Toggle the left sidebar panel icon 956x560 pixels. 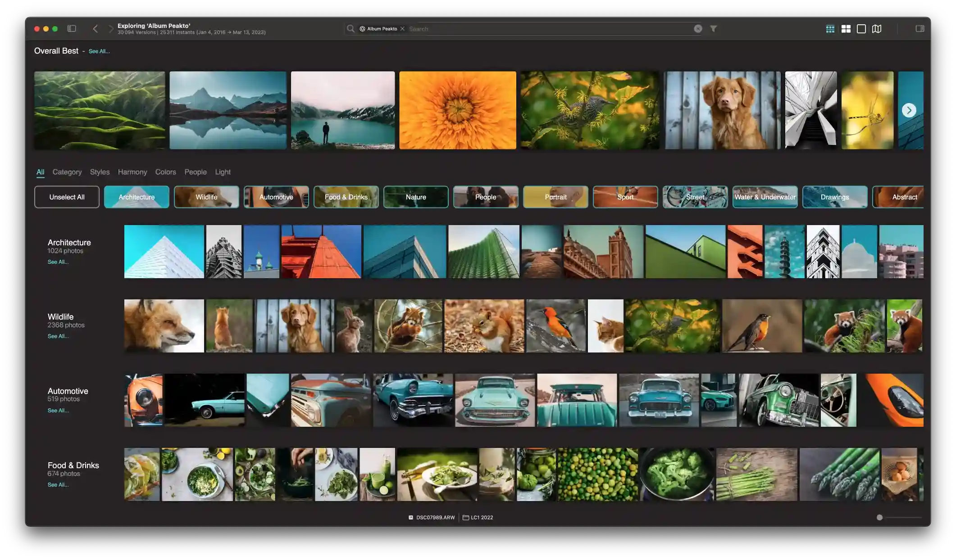tap(72, 29)
